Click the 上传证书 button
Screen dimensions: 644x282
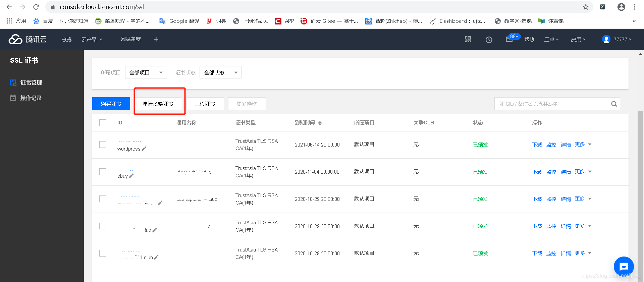coord(205,104)
